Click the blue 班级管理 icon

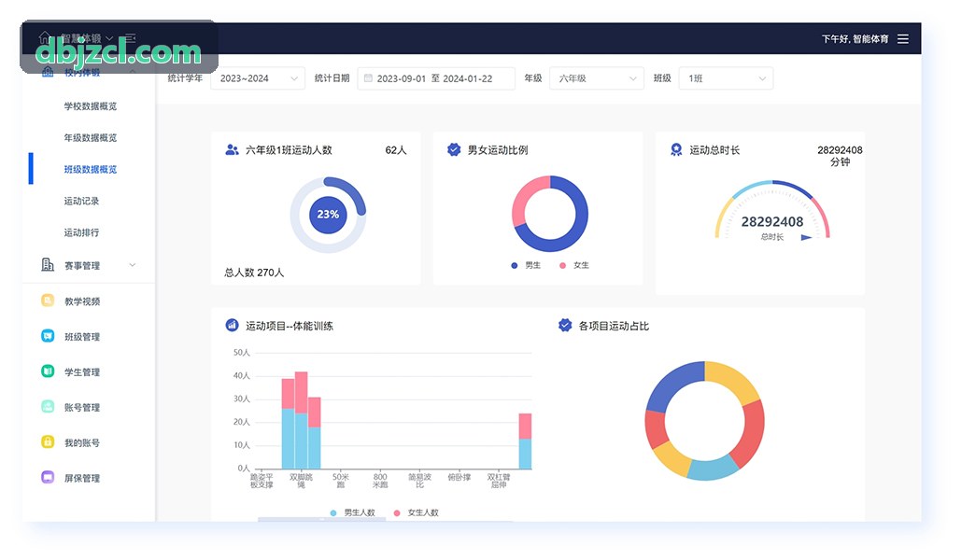tap(48, 336)
